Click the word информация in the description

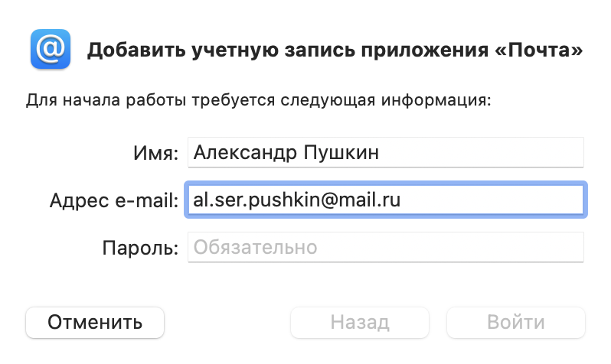click(436, 100)
